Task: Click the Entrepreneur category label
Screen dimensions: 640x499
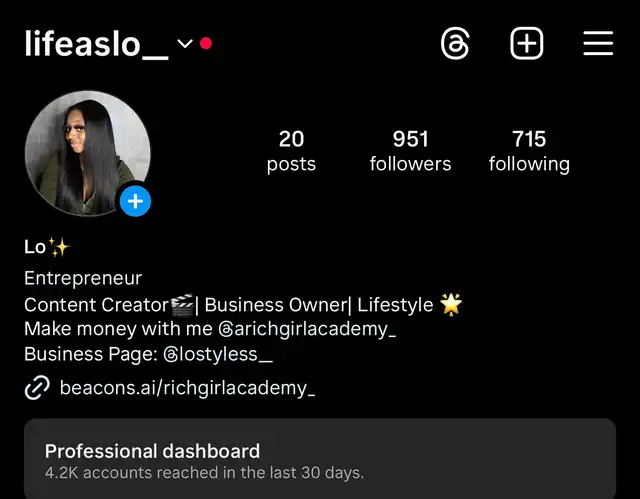Action: [83, 278]
